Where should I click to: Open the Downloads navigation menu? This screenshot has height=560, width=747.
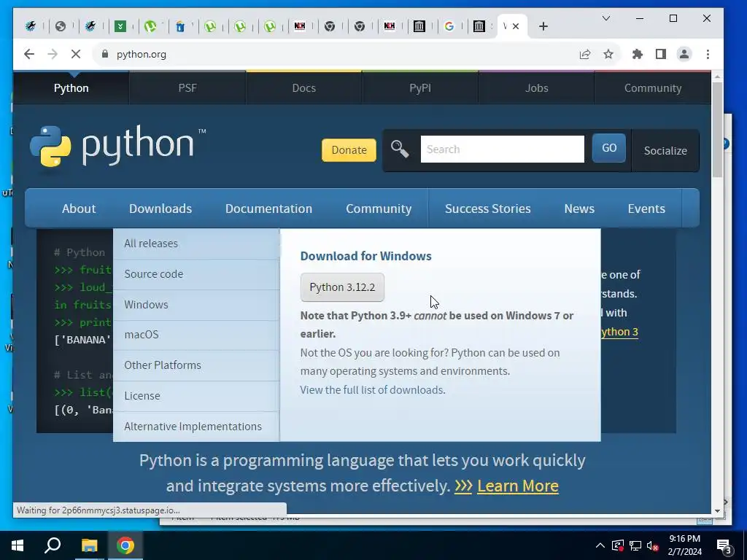[160, 209]
